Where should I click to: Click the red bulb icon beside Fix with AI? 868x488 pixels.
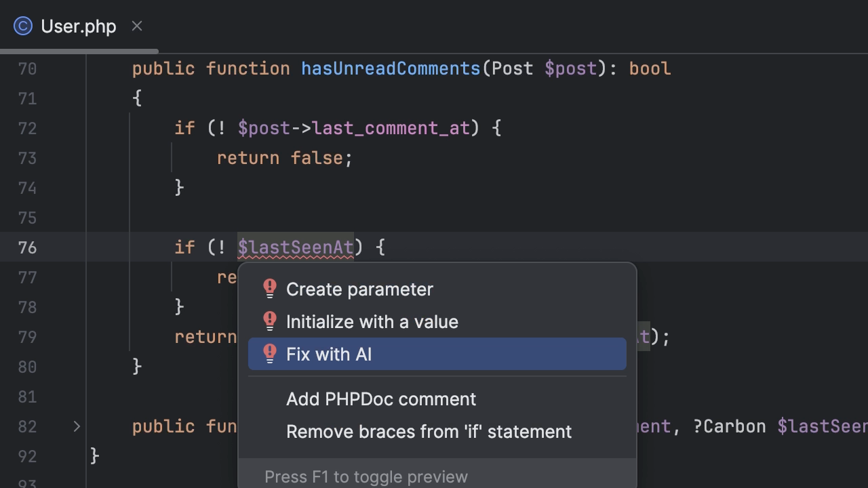click(269, 354)
